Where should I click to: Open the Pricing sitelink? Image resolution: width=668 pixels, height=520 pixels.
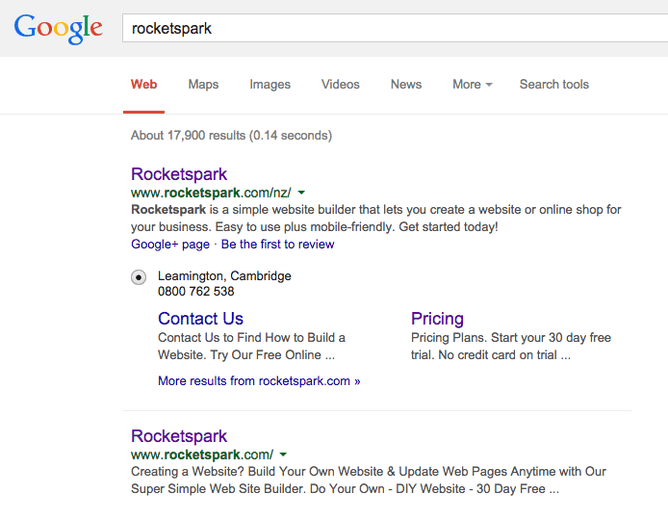[437, 319]
